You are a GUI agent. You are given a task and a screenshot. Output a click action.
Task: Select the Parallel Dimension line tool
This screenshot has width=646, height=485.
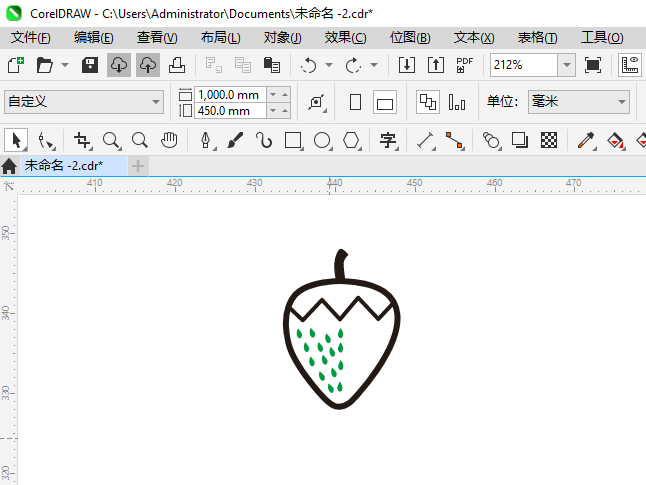click(426, 141)
